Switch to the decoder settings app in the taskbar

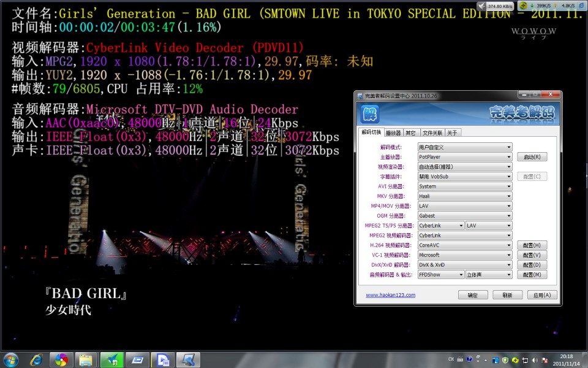click(188, 360)
